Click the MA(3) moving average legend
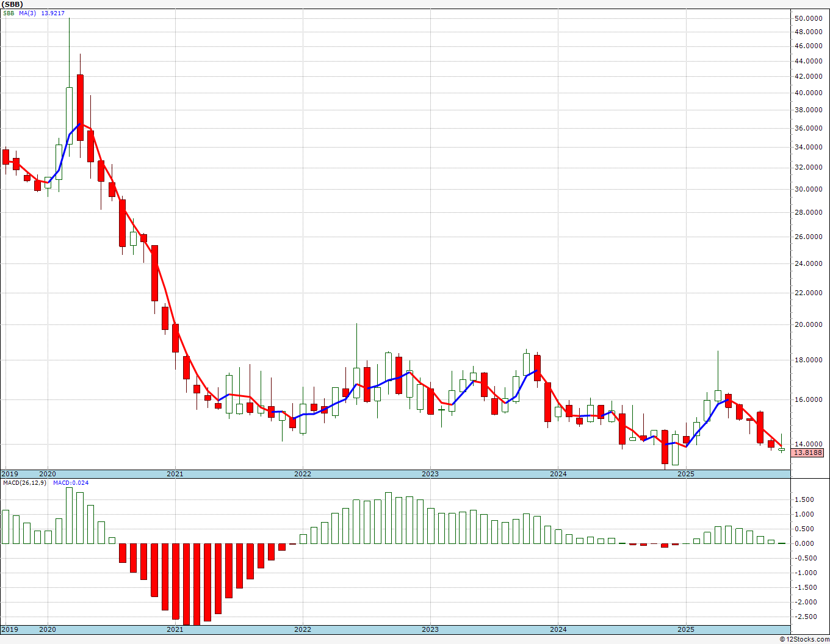 tap(28, 13)
